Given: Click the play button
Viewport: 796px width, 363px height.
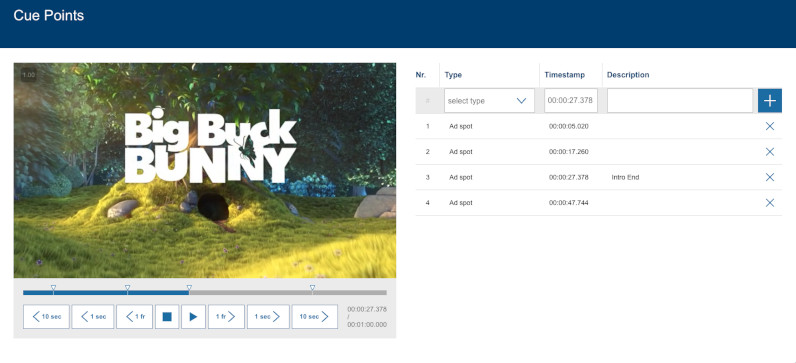Looking at the screenshot, I should [193, 317].
